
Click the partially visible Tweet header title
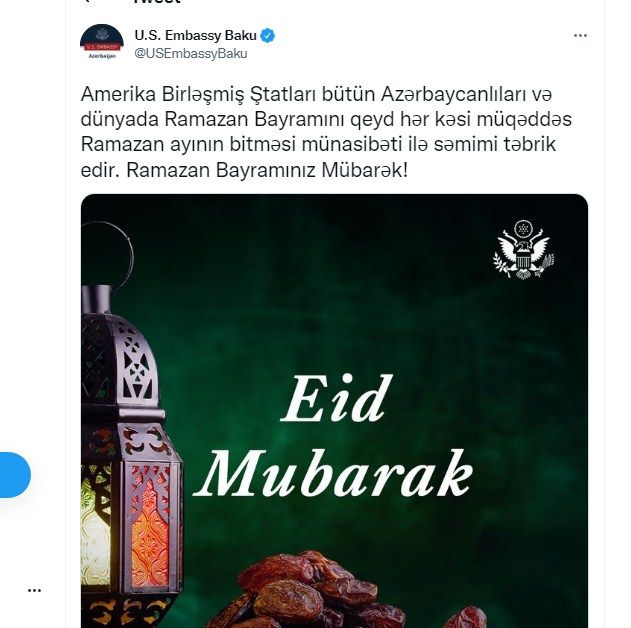click(157, 2)
